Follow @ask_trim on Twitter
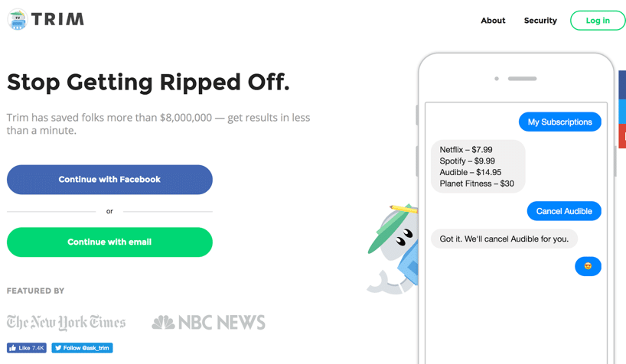626x364 pixels. pyautogui.click(x=82, y=348)
